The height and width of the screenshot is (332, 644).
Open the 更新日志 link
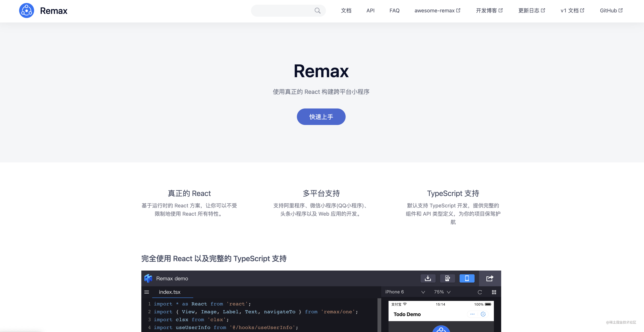point(532,10)
